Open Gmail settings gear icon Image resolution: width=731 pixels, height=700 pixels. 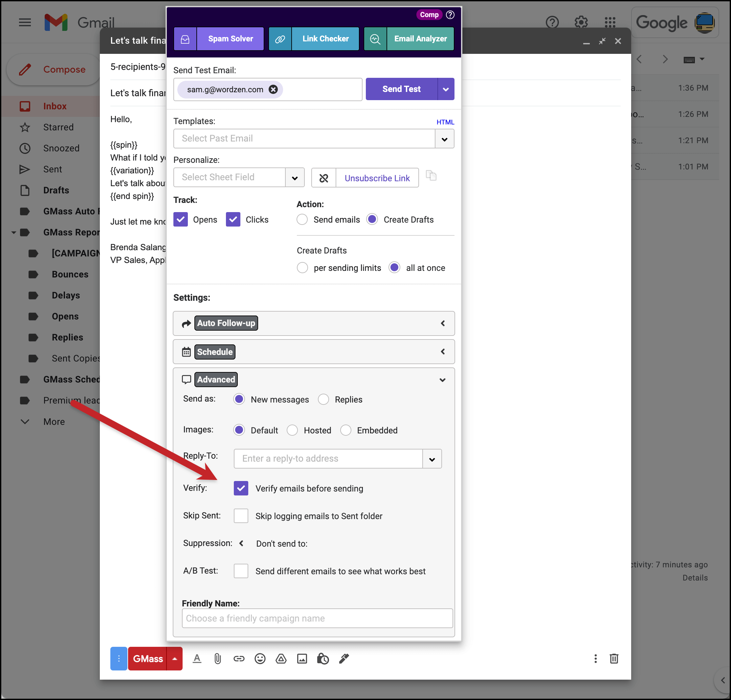tap(581, 22)
